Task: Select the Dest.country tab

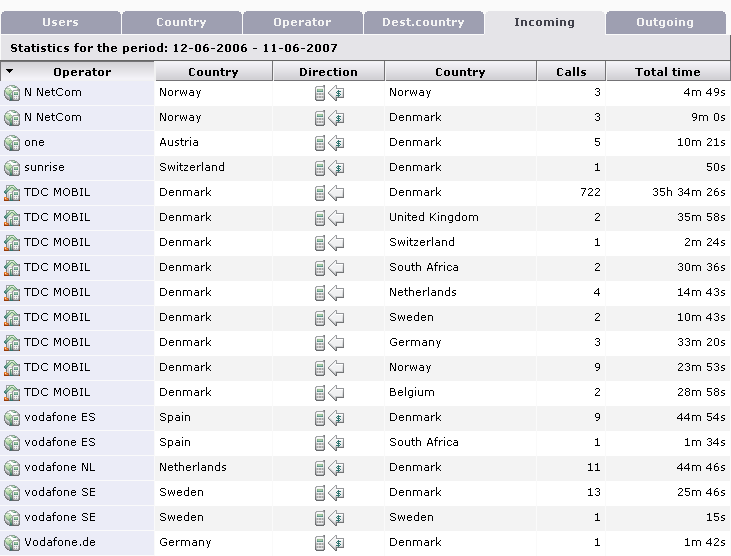Action: (x=422, y=22)
